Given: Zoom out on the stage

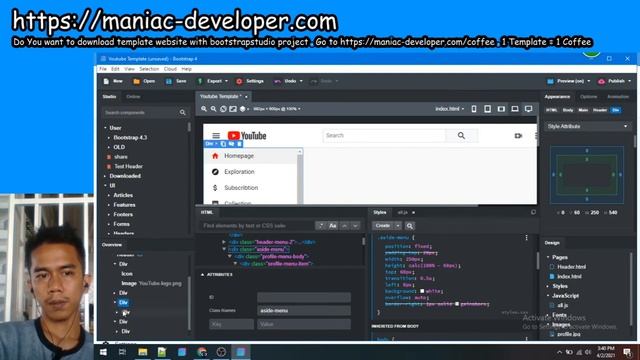Looking at the screenshot, I should [x=213, y=109].
